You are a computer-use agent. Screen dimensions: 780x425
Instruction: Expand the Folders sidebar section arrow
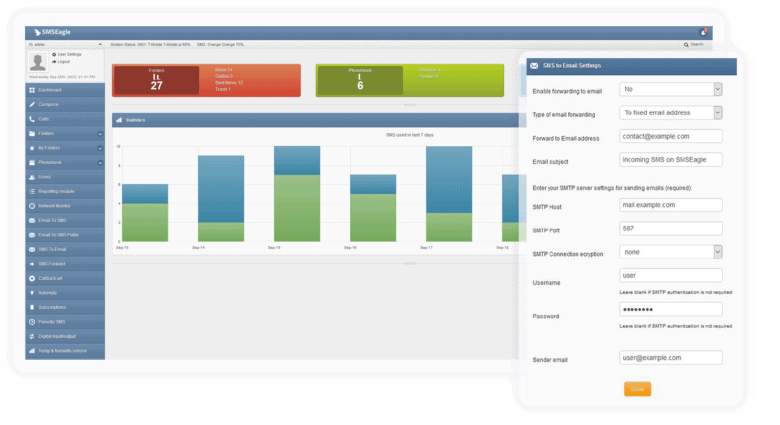99,133
